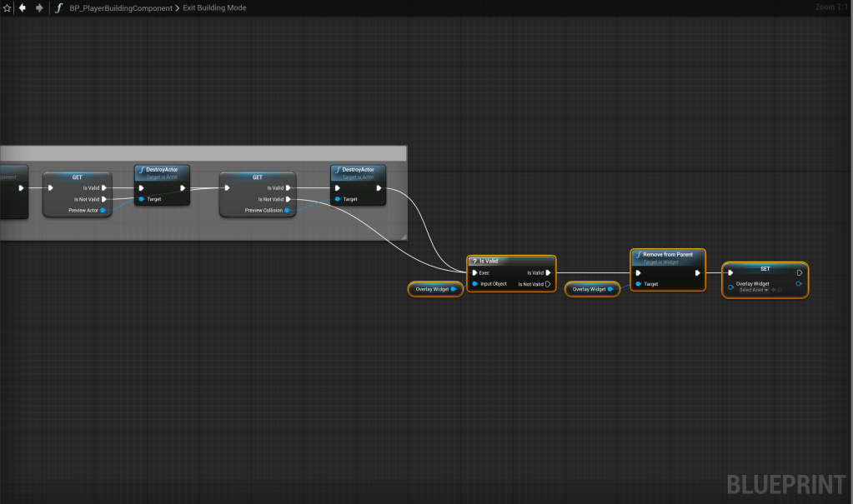
Task: Navigate back with the left arrow
Action: coord(23,7)
